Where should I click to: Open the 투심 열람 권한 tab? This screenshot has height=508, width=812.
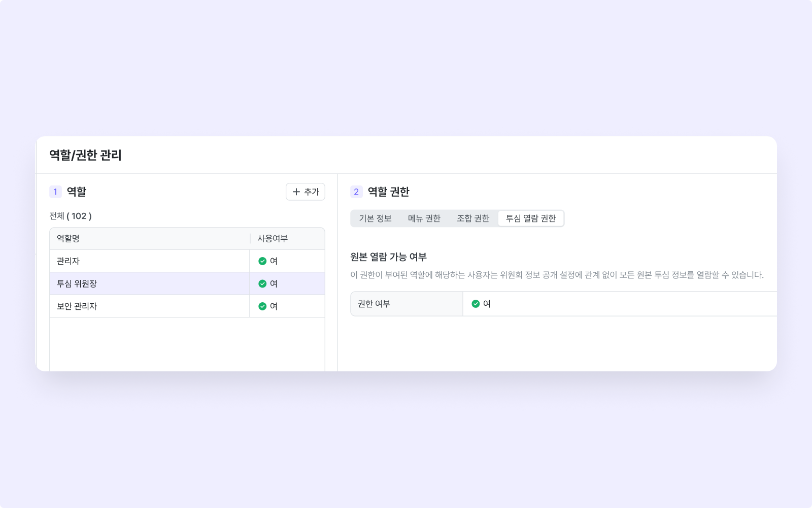coord(531,218)
